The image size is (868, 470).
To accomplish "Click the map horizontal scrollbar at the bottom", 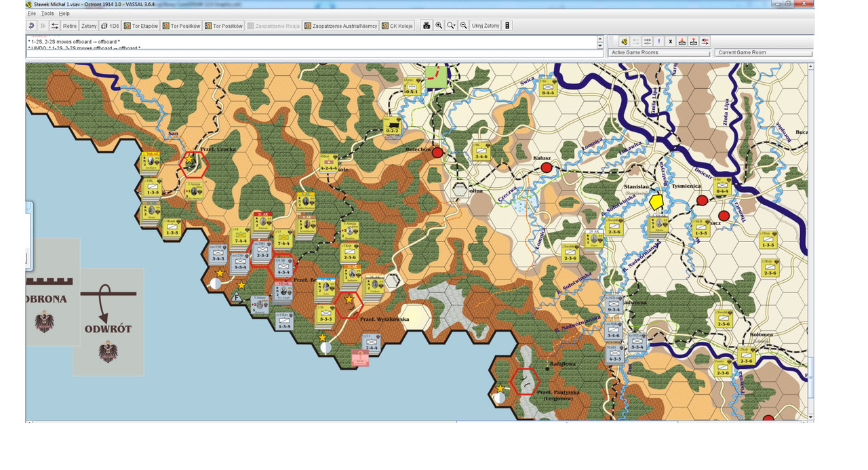I will (417, 421).
